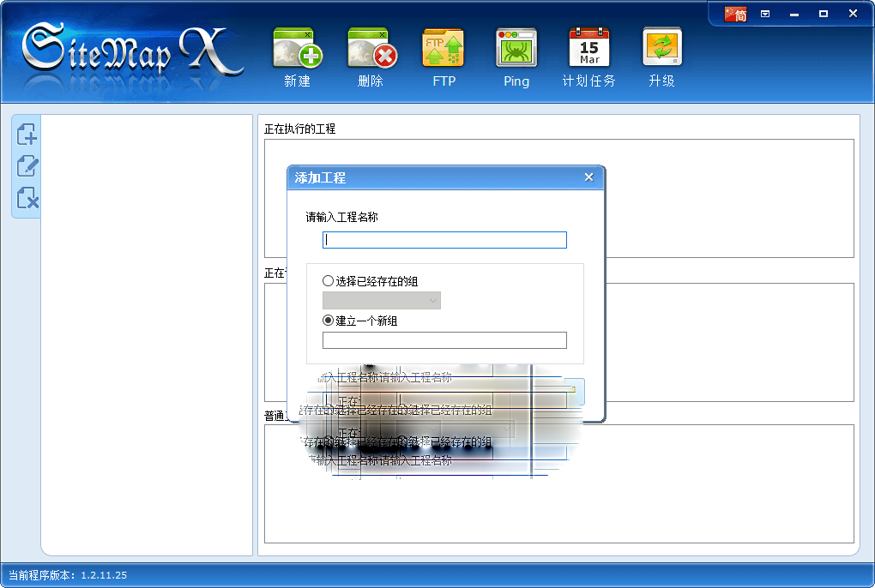
Task: Click the new group name text box
Action: pyautogui.click(x=444, y=340)
